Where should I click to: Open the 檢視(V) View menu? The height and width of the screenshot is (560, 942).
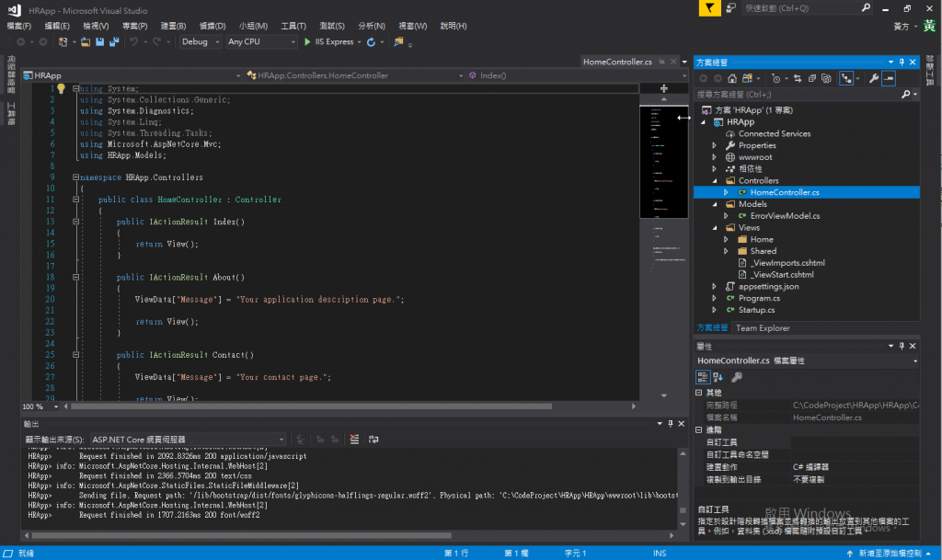[x=96, y=26]
